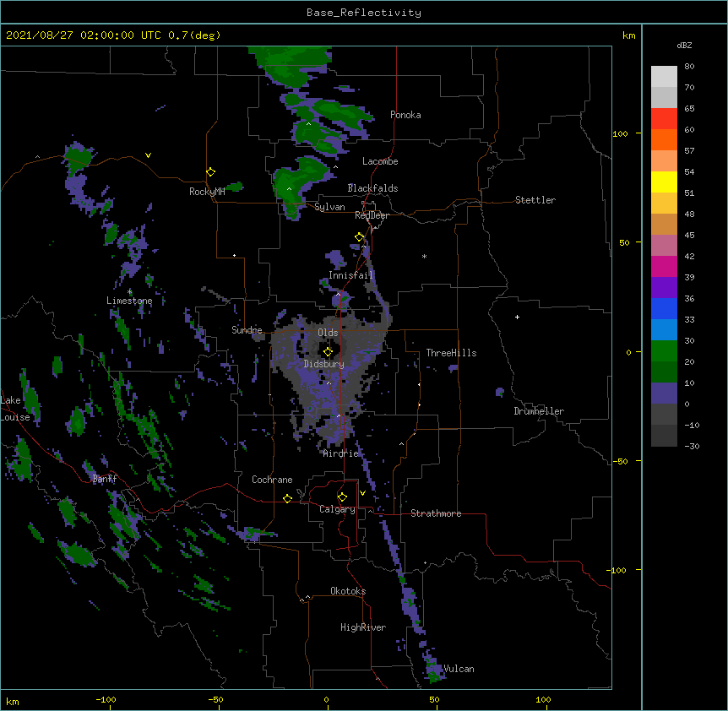Click the Stettler label
728x711 pixels.
tap(535, 200)
